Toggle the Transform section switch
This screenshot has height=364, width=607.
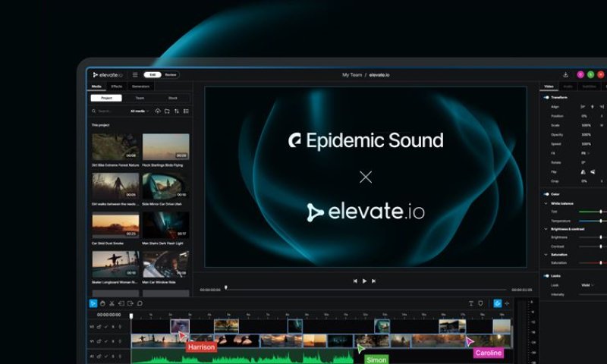[x=546, y=98]
